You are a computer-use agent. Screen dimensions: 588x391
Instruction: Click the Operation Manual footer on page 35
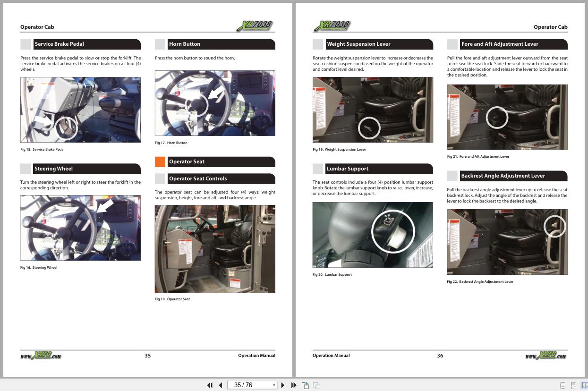click(256, 356)
